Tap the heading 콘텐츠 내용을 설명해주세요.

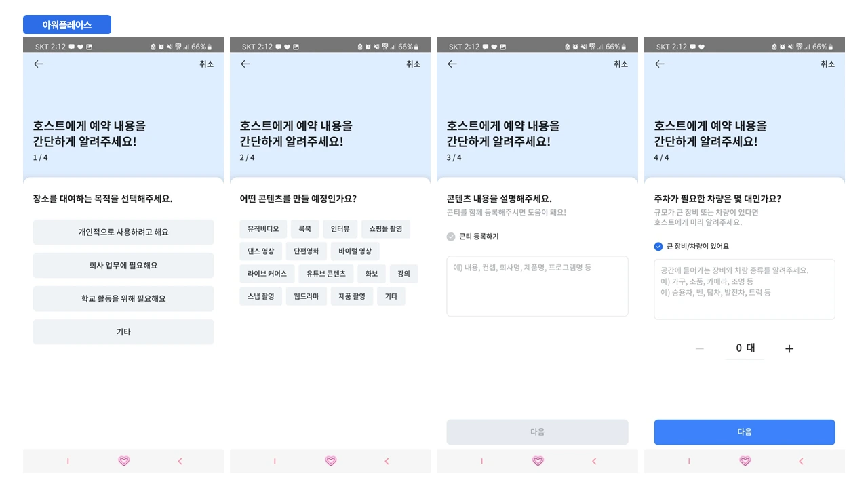[x=499, y=199]
